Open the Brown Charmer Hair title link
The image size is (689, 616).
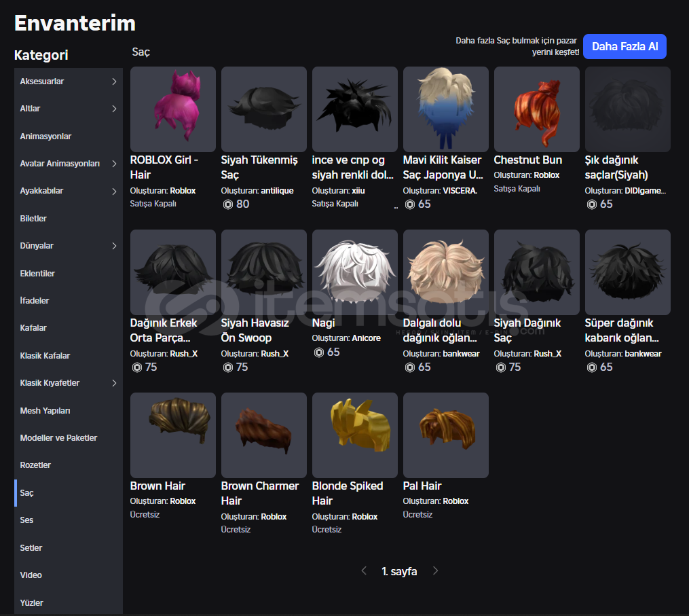click(260, 493)
